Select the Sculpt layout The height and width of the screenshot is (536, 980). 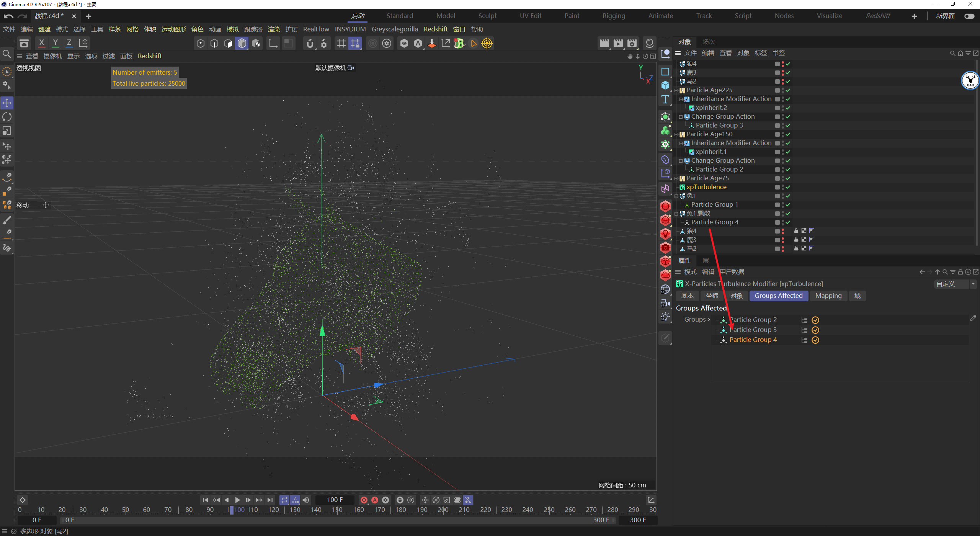[487, 16]
